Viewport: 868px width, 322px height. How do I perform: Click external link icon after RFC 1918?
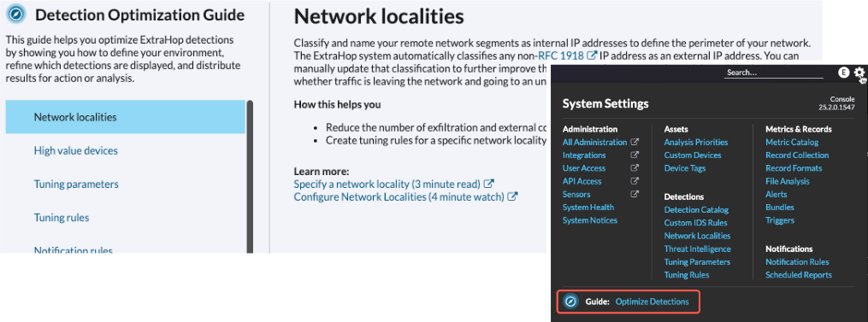593,56
